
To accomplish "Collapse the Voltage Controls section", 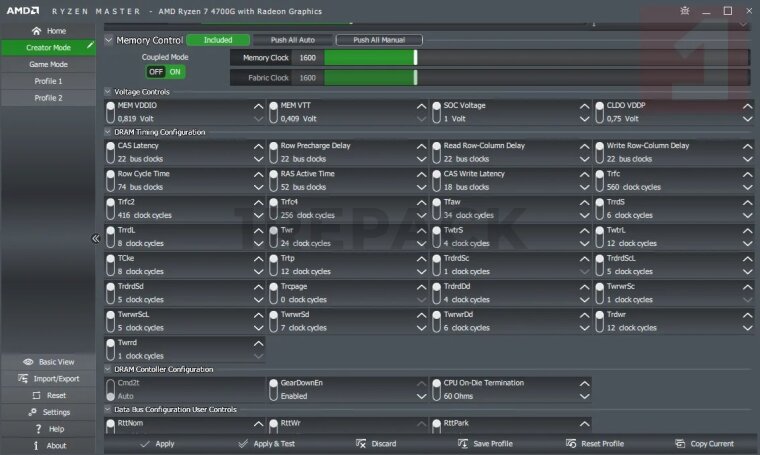I will coord(108,92).
